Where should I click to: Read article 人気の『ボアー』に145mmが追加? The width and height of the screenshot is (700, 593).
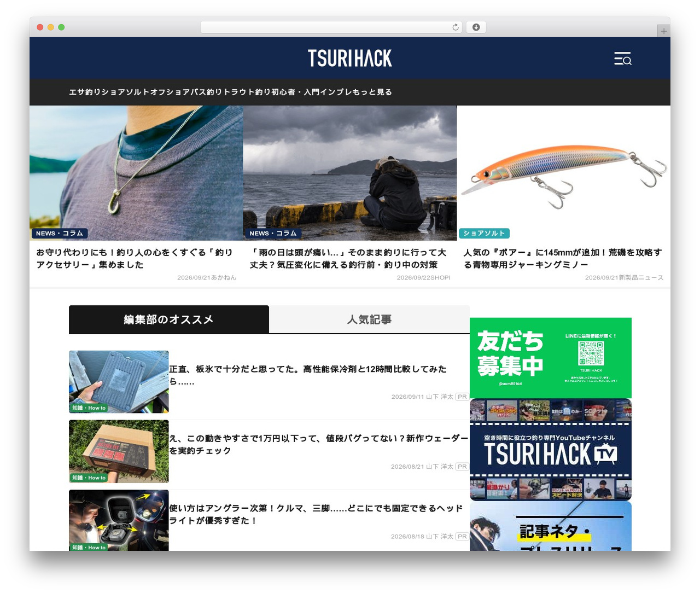click(563, 258)
